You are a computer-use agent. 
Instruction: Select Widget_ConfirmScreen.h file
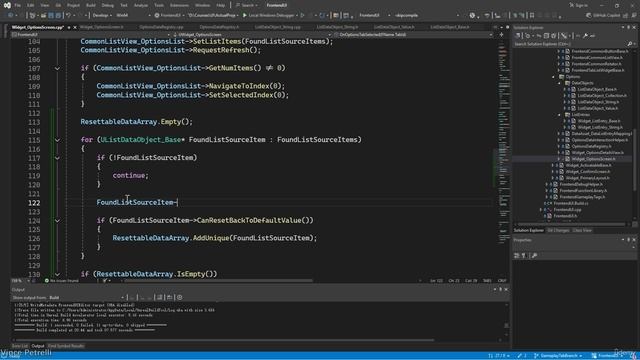[588, 171]
